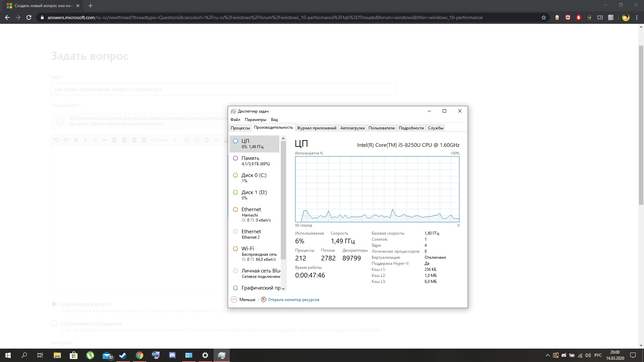Show hidden system tray icons
Screen dimensions: 644x362
tap(547, 355)
